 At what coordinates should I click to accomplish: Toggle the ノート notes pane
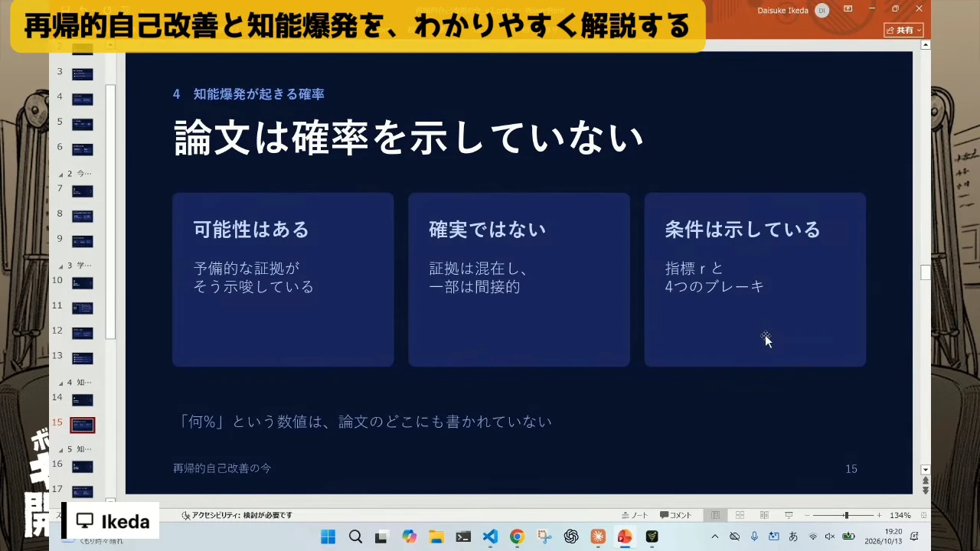click(x=635, y=515)
